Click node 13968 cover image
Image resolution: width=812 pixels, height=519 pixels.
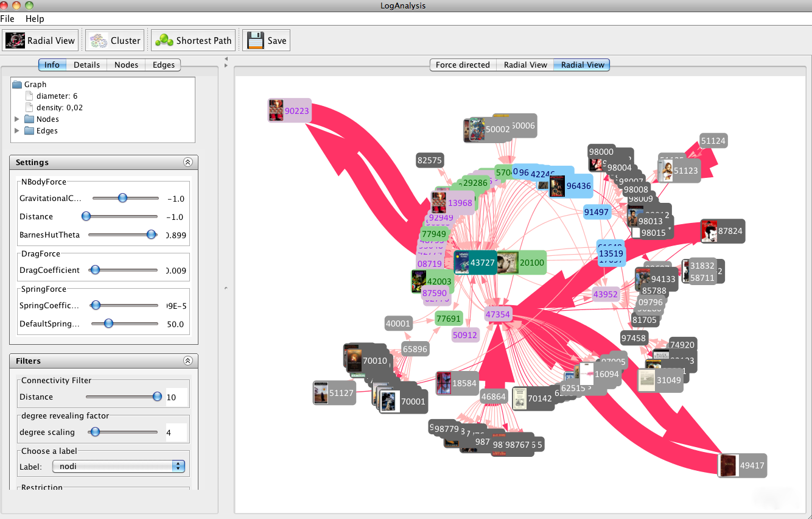click(x=439, y=202)
